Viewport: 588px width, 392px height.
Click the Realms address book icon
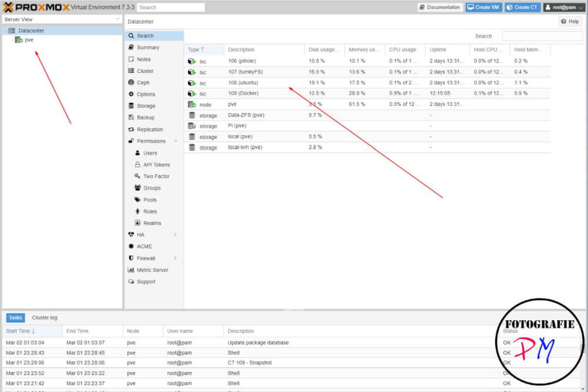tap(137, 224)
